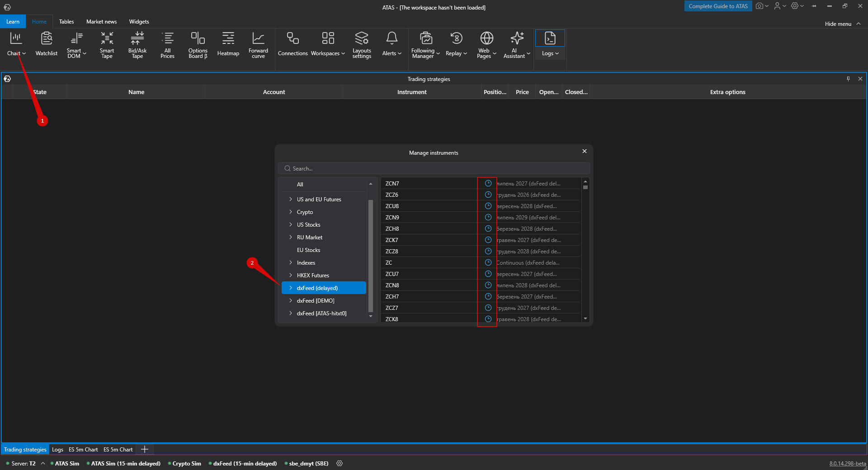The image size is (868, 470).
Task: Select the ZCZ6 instrument row
Action: [x=480, y=195]
